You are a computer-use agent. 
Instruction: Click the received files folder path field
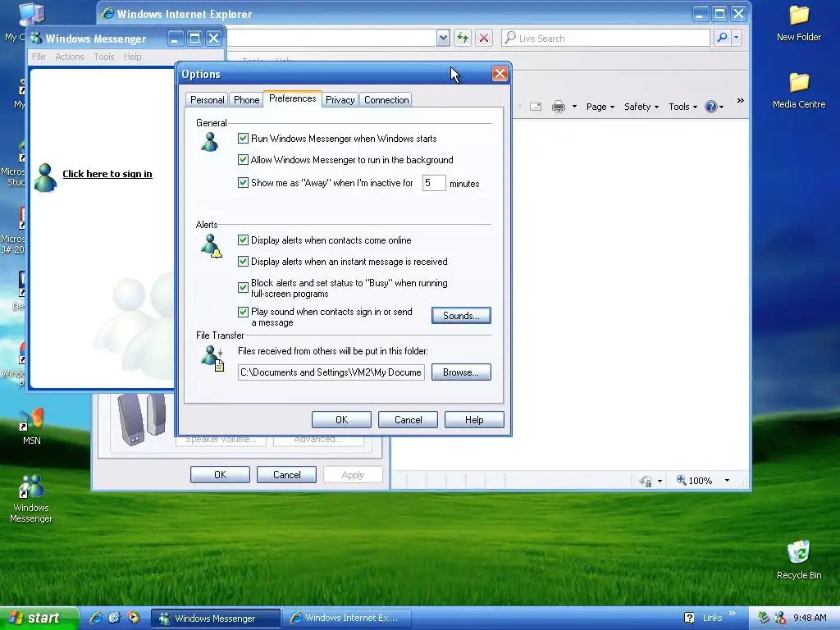(331, 372)
